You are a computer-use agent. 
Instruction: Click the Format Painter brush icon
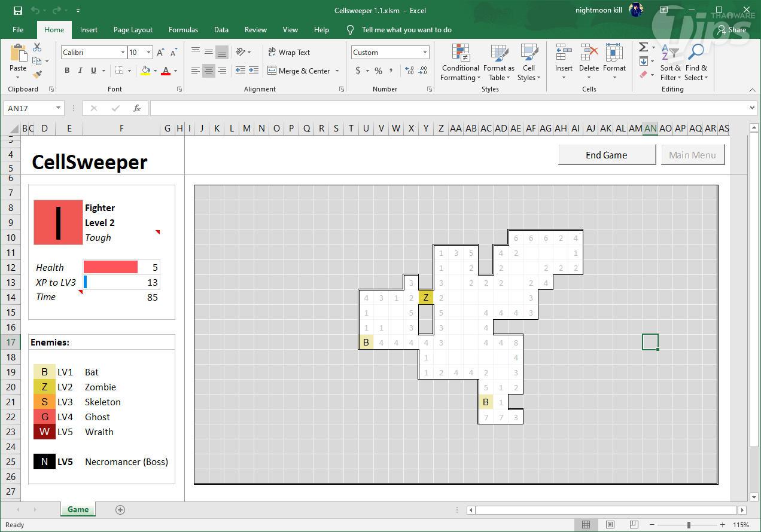pyautogui.click(x=37, y=75)
